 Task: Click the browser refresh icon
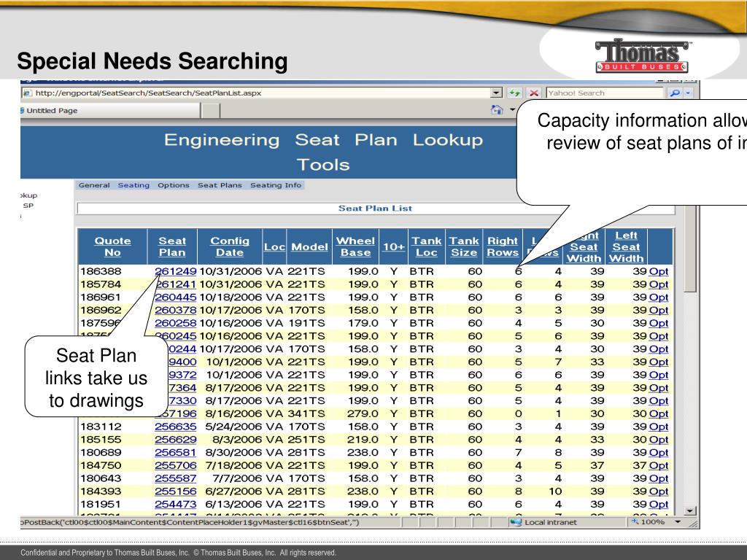pos(514,93)
